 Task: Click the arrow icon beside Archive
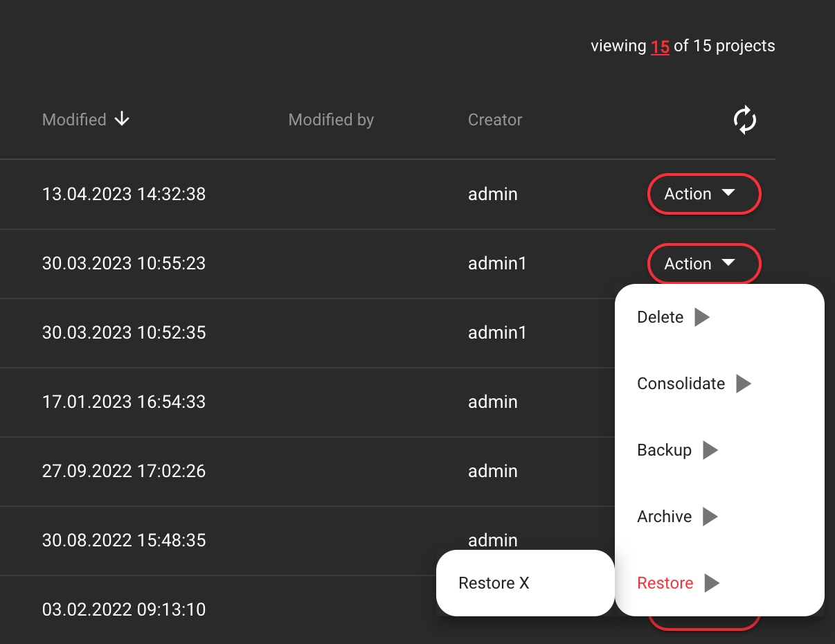[x=710, y=517]
